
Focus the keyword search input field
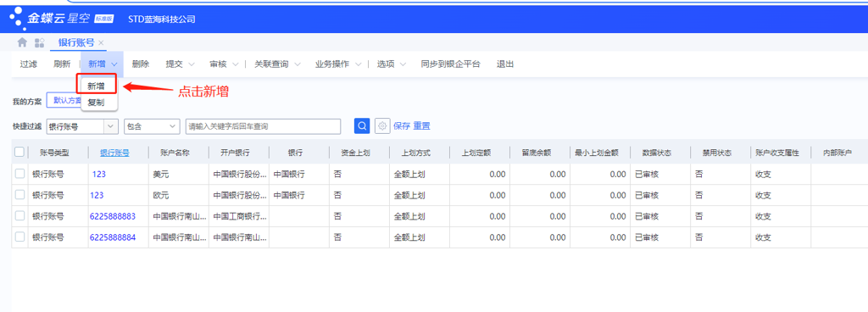coord(263,126)
